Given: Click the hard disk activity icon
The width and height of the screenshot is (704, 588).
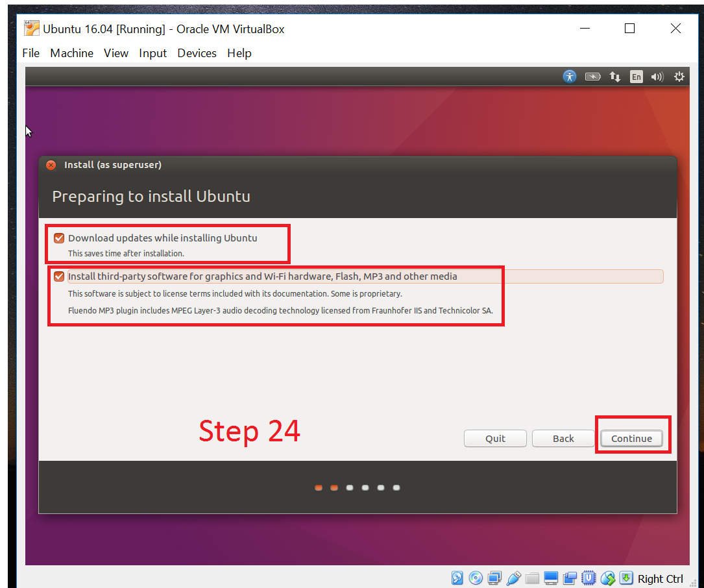Looking at the screenshot, I should 457,578.
